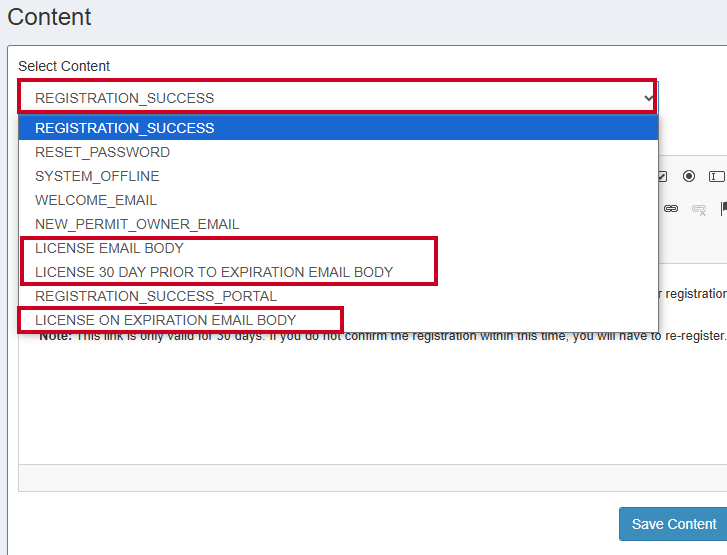Select RESET_PASSWORD from the list

click(x=338, y=152)
